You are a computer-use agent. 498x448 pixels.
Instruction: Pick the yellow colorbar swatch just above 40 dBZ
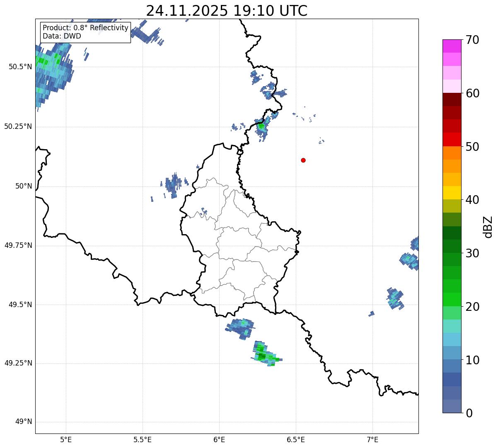[452, 193]
